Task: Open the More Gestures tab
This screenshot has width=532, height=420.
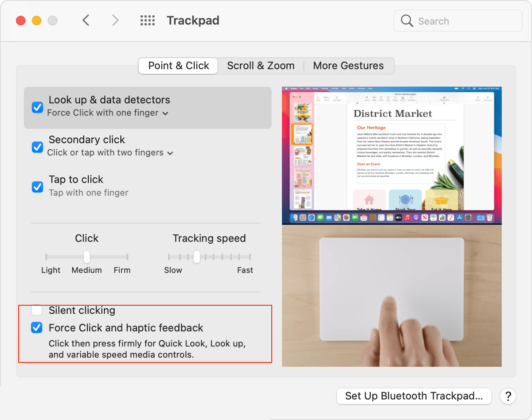Action: coord(348,66)
